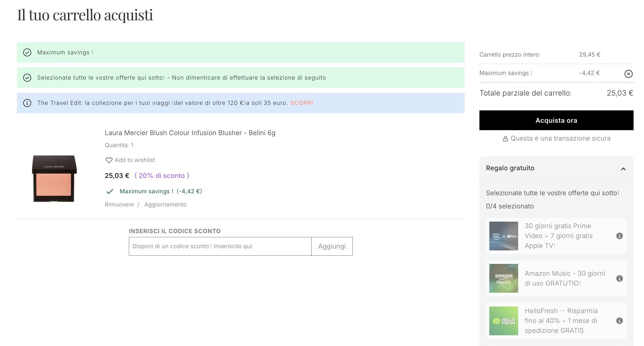Click the '25,03 €' cart subtotal value

click(x=620, y=93)
